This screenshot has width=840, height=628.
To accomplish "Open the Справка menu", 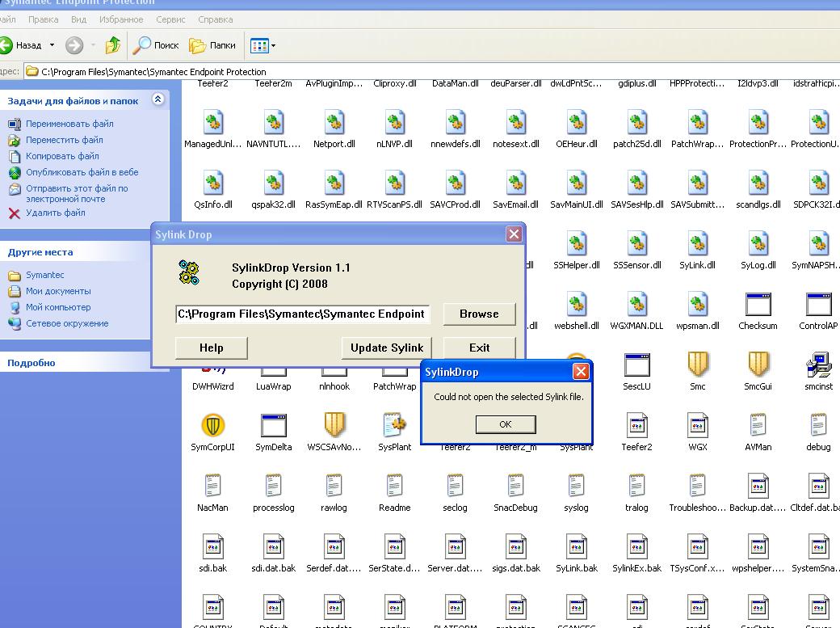I will (x=215, y=19).
